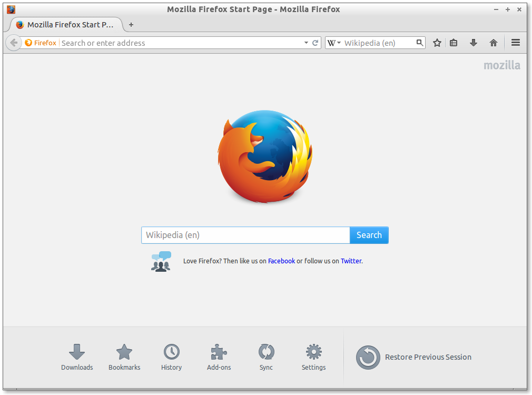
Task: Maximize the Firefox window
Action: pyautogui.click(x=508, y=9)
